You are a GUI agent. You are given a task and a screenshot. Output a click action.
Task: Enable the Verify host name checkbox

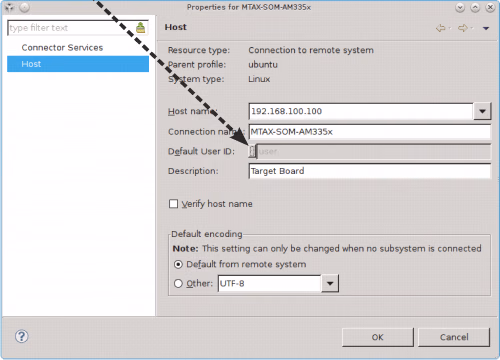(x=173, y=204)
